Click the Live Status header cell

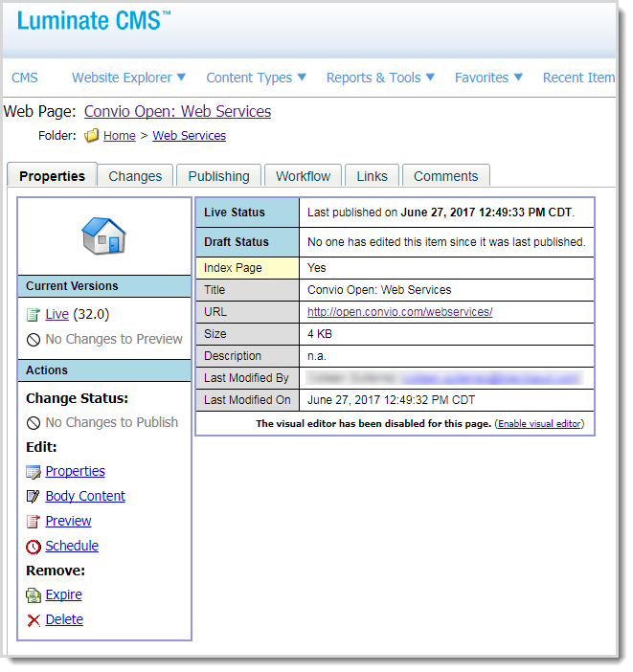coord(247,213)
